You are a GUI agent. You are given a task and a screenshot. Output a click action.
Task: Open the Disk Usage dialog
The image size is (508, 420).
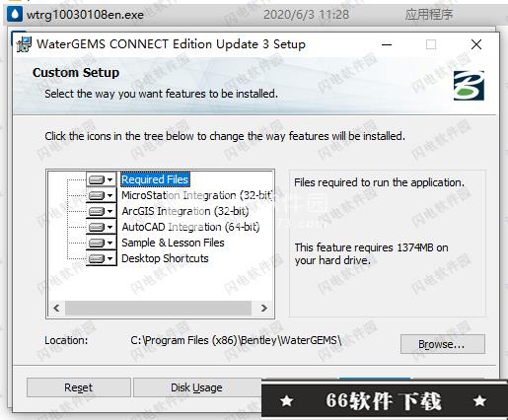(196, 387)
